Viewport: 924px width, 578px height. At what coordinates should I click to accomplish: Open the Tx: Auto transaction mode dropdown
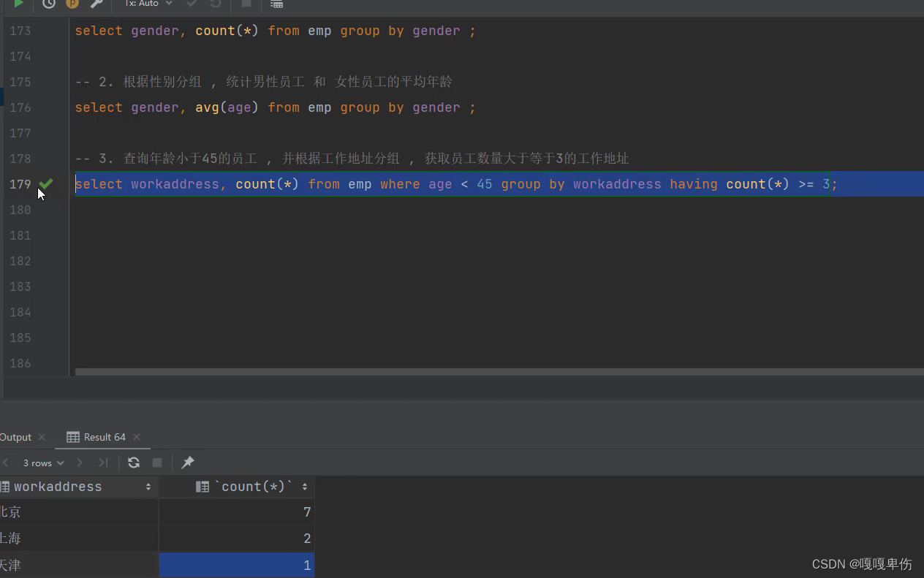point(146,4)
